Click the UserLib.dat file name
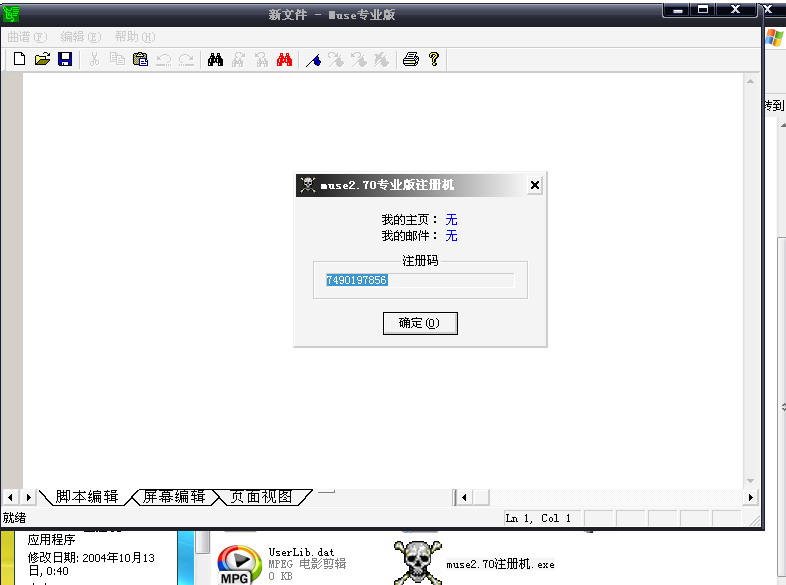This screenshot has width=786, height=585. (301, 552)
